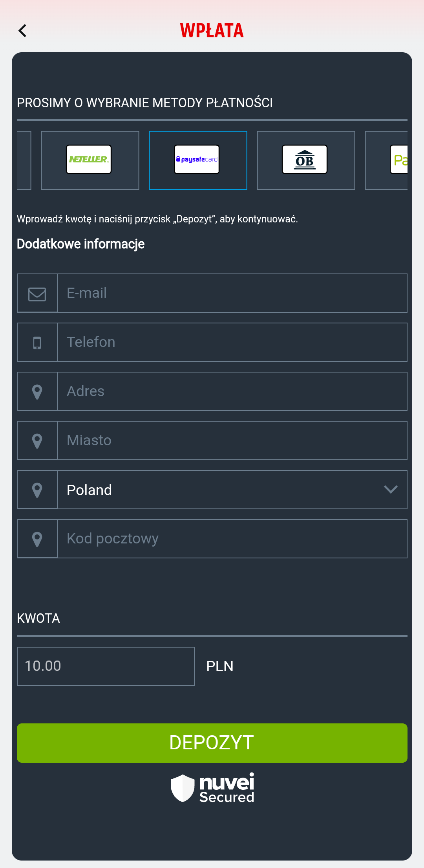Select the Neteller payment method
The height and width of the screenshot is (868, 424).
click(90, 160)
